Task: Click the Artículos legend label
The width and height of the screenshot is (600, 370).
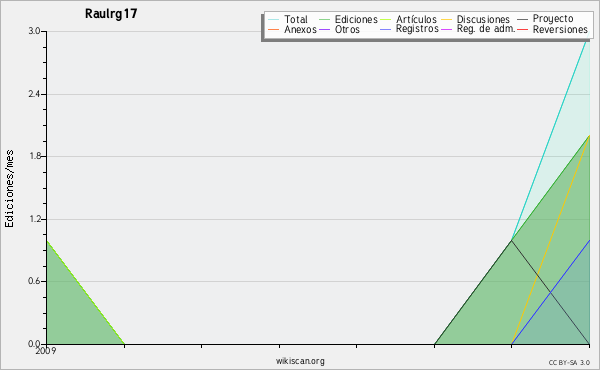Action: pyautogui.click(x=416, y=19)
